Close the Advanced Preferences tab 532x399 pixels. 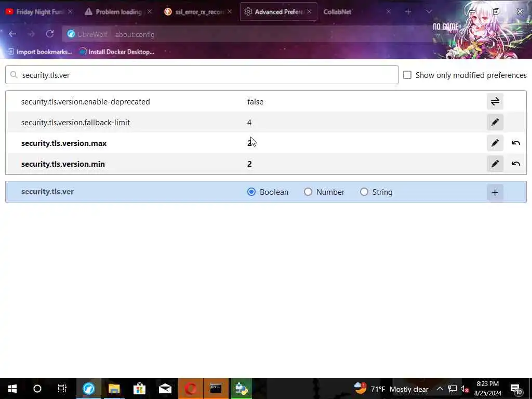click(x=309, y=11)
